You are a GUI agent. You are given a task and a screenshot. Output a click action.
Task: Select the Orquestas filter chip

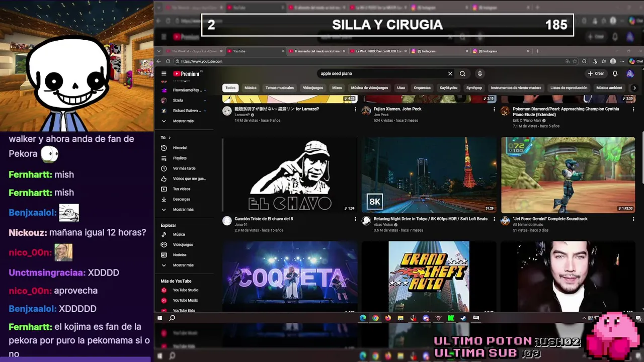pyautogui.click(x=422, y=88)
